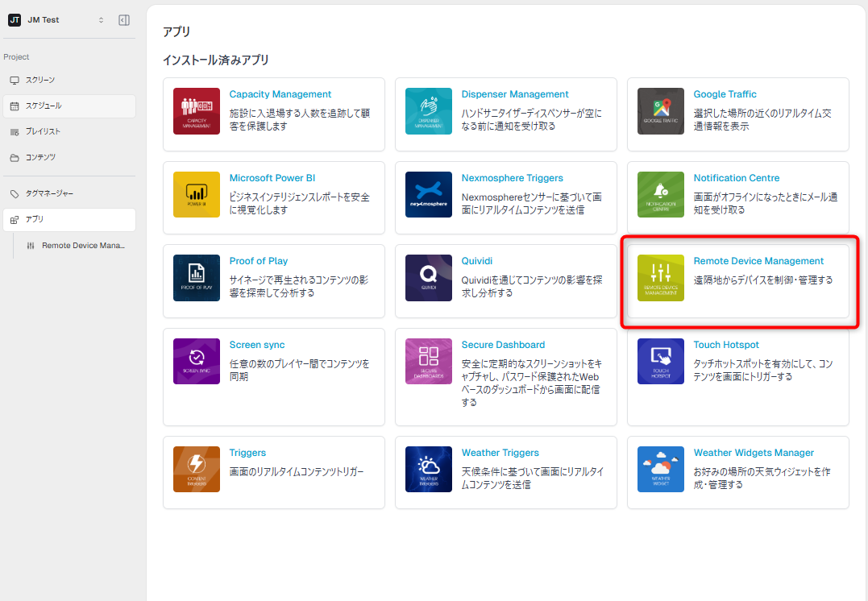Image resolution: width=868 pixels, height=601 pixels.
Task: Collapse the sidebar with the panel icon
Action: click(124, 20)
